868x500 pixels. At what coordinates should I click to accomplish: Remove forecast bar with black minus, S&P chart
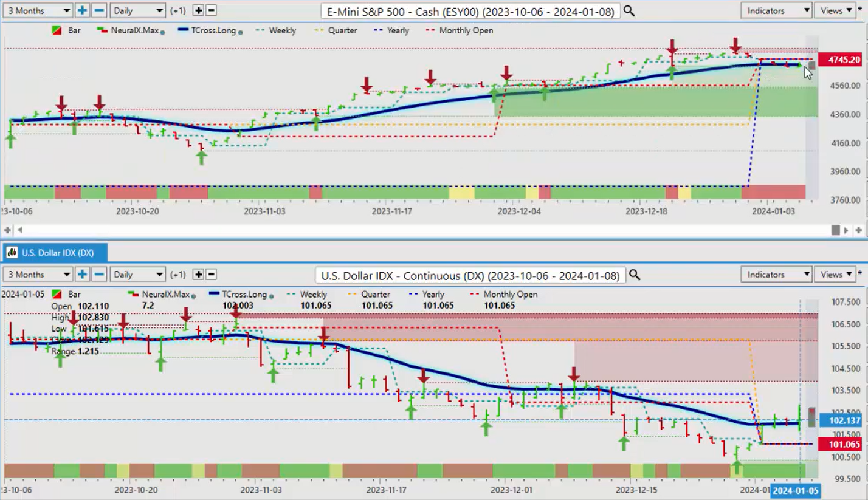tap(211, 10)
